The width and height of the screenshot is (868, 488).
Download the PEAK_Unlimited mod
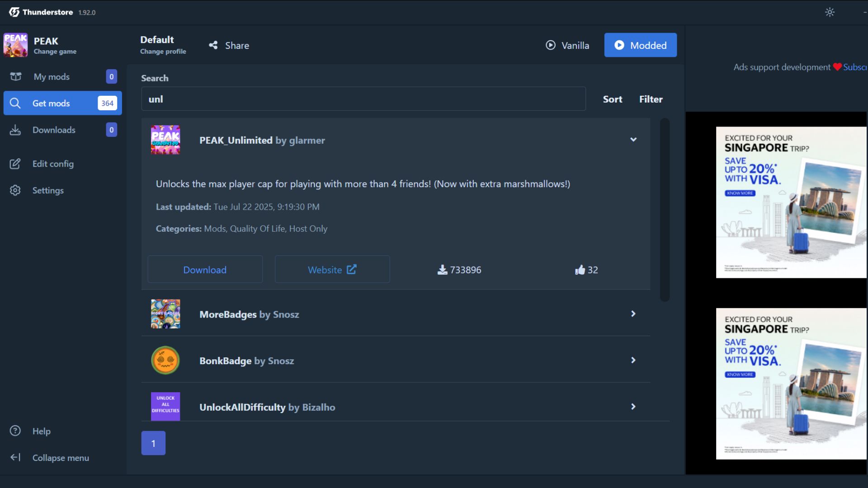tap(205, 270)
